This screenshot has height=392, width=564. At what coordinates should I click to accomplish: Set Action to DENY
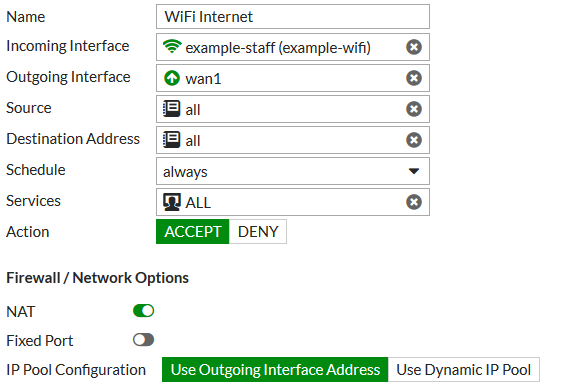click(258, 232)
